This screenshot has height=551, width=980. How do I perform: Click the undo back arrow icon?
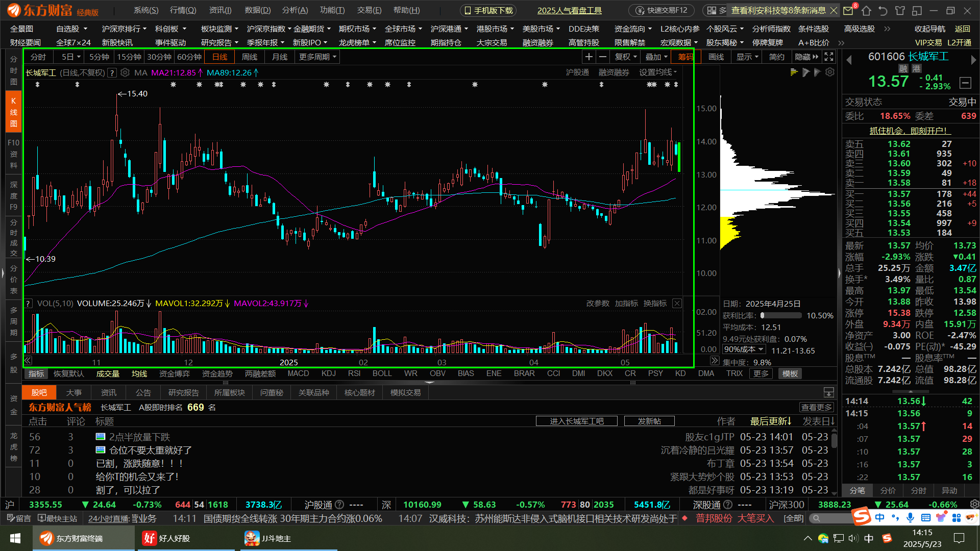point(883,10)
